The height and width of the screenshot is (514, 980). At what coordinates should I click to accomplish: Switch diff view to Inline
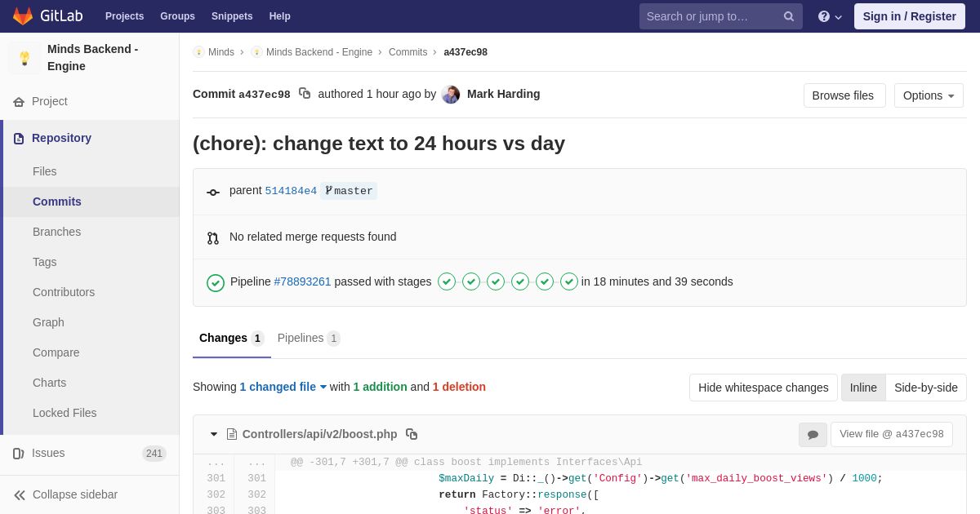click(x=863, y=388)
